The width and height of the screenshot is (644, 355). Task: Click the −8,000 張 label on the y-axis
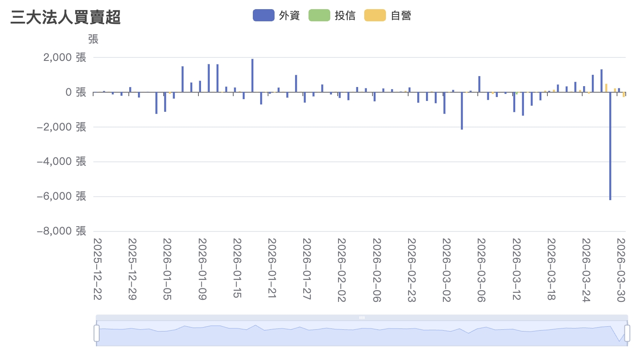coord(61,231)
